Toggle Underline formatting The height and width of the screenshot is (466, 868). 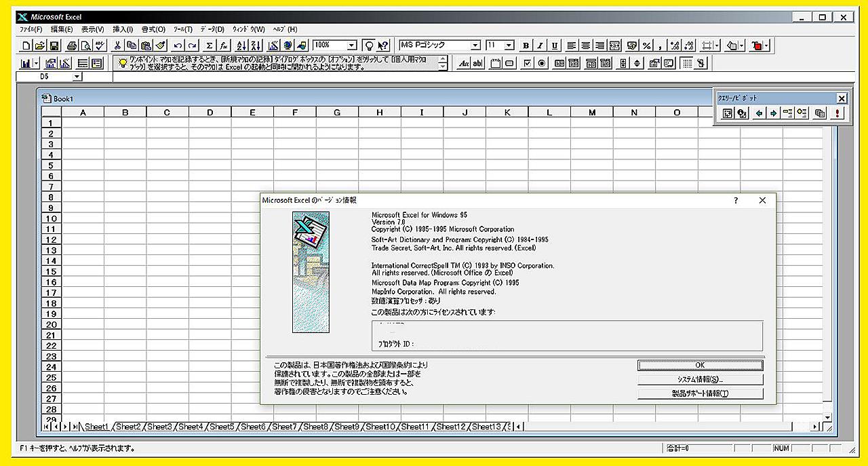[x=554, y=45]
